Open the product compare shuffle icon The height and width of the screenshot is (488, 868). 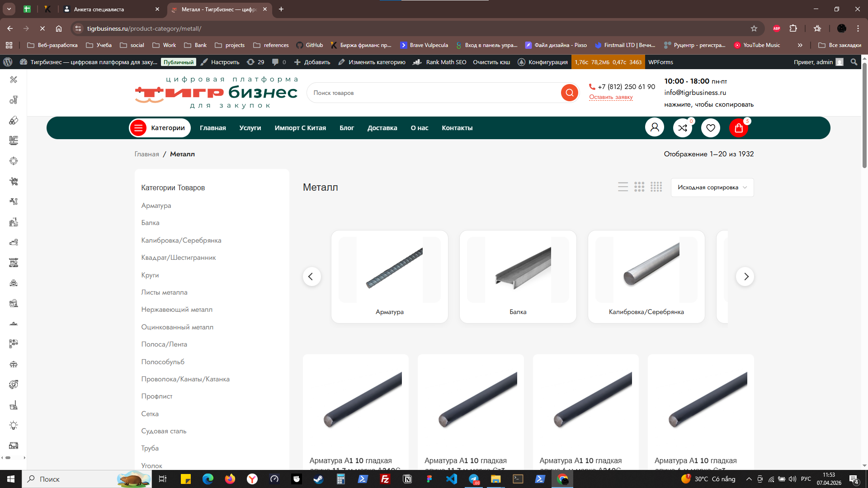pyautogui.click(x=683, y=128)
